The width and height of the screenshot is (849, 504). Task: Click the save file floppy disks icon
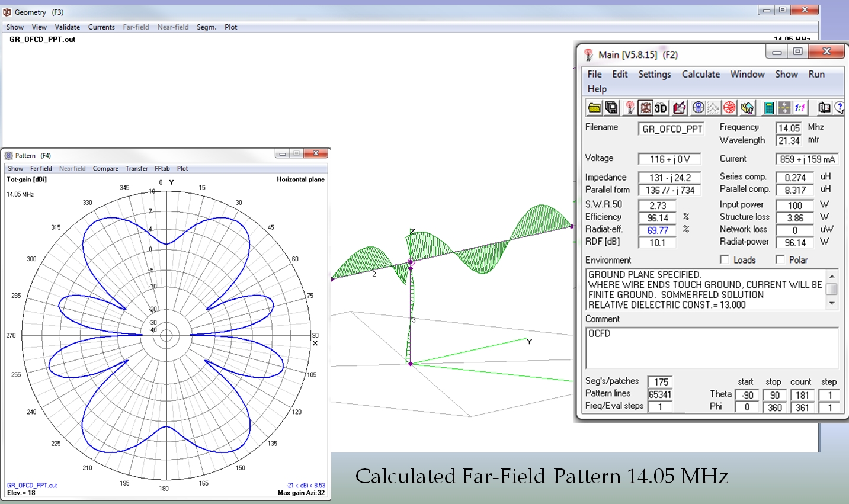[x=611, y=108]
